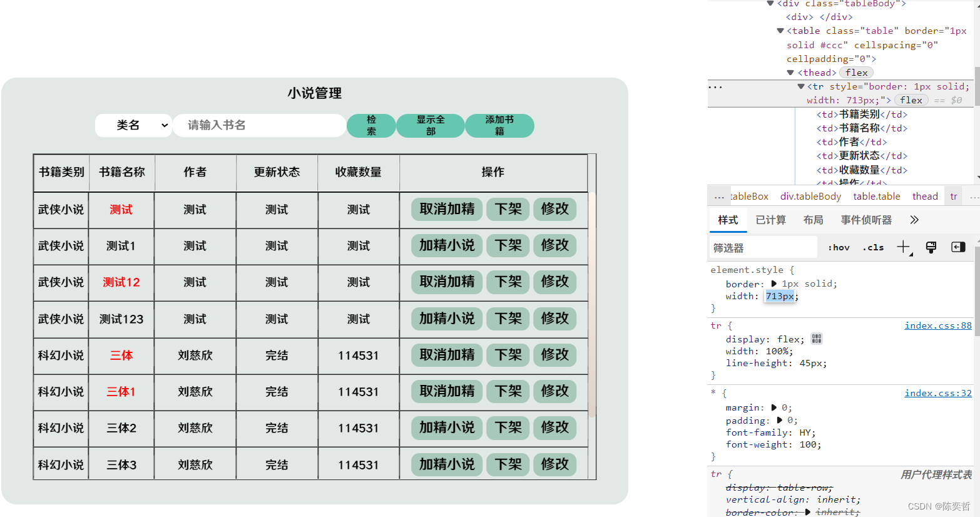
Task: Click 下架 in the 三体3 row
Action: click(508, 464)
